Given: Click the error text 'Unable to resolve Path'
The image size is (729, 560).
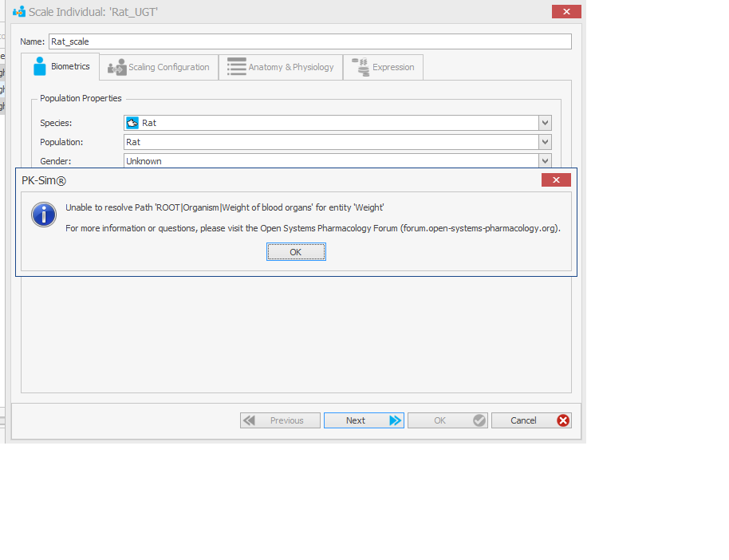Looking at the screenshot, I should (225, 207).
